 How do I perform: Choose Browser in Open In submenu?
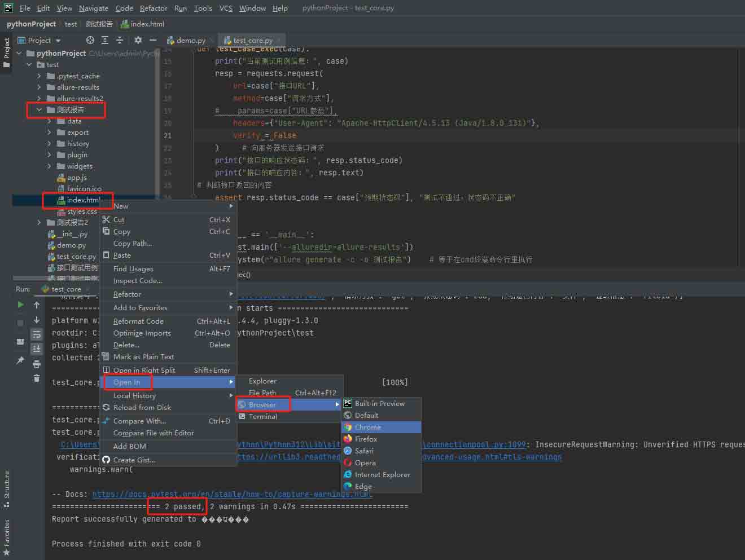point(289,404)
